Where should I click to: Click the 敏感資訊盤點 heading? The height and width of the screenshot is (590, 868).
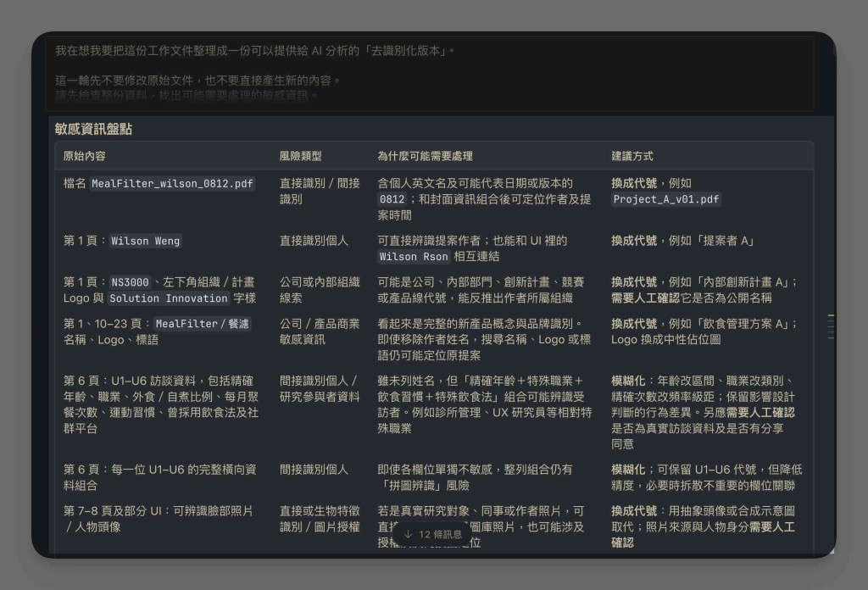coord(93,129)
